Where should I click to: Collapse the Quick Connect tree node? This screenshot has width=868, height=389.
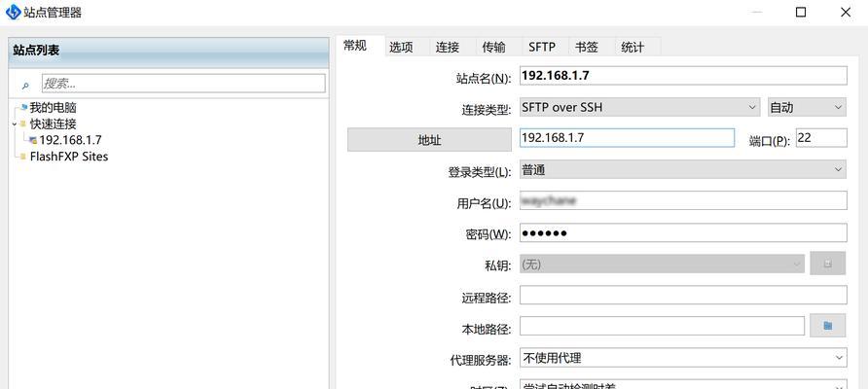pos(14,124)
